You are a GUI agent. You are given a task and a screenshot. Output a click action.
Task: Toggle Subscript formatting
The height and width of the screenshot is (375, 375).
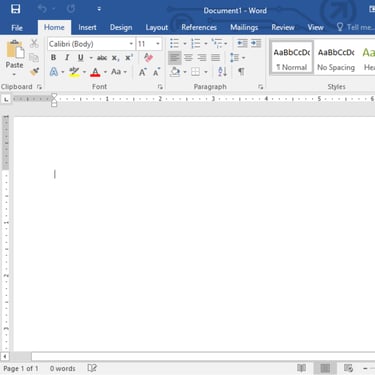[115, 58]
